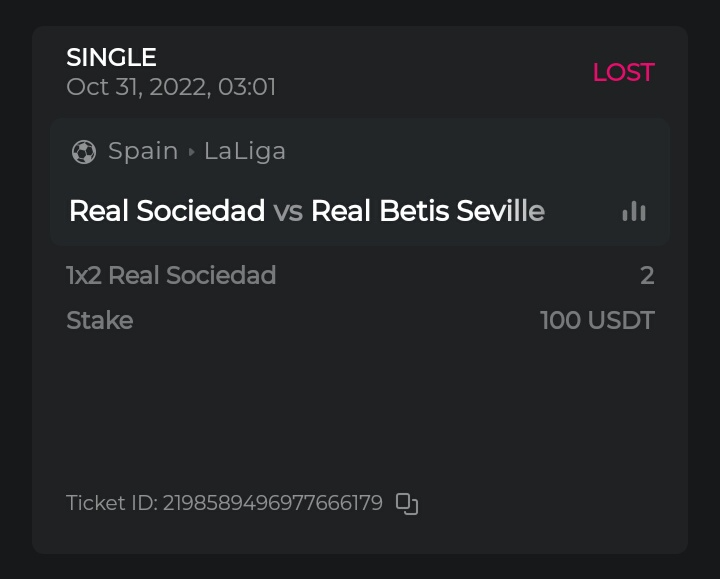Click the small arrow between Spain and LaLiga

click(191, 152)
